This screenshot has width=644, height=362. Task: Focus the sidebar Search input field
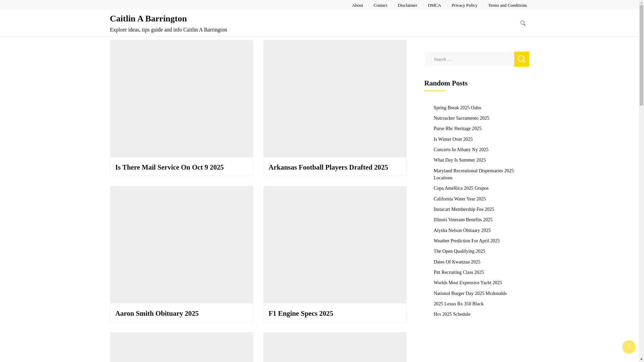click(x=469, y=59)
